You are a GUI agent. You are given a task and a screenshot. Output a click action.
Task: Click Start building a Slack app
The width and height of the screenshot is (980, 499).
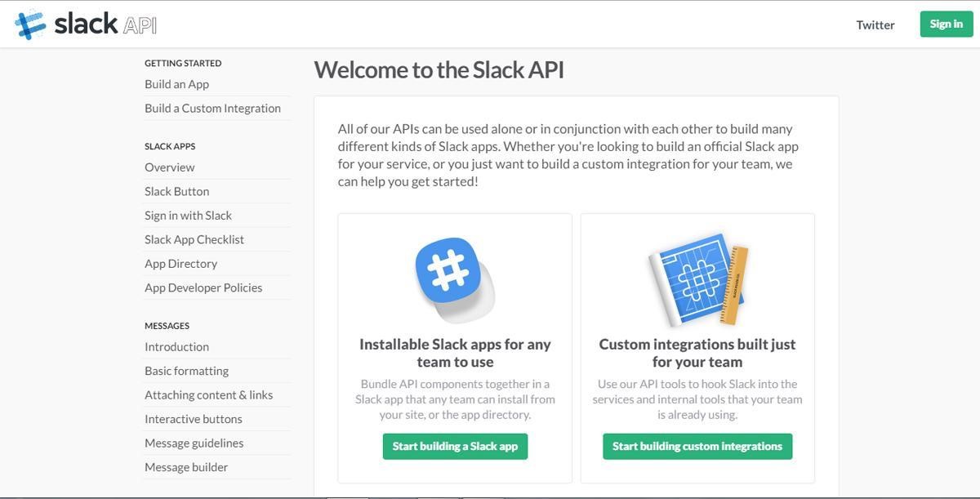click(x=455, y=446)
